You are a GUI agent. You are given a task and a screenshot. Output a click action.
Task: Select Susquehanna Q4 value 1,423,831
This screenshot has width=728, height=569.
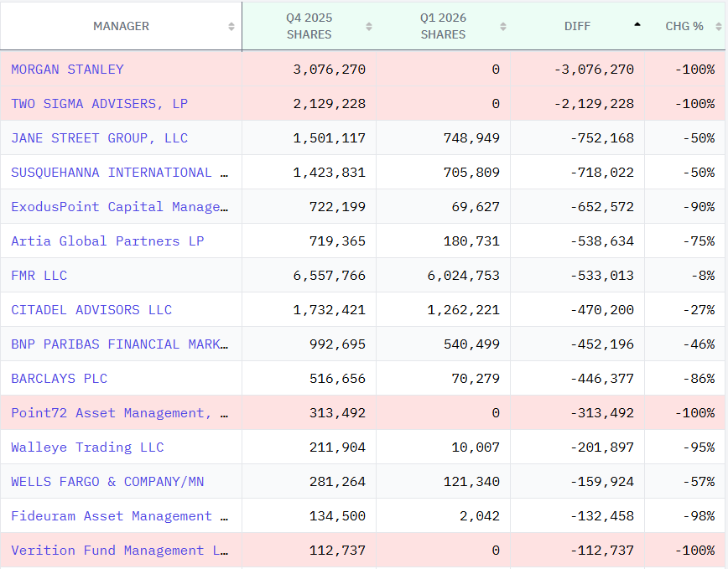click(330, 172)
